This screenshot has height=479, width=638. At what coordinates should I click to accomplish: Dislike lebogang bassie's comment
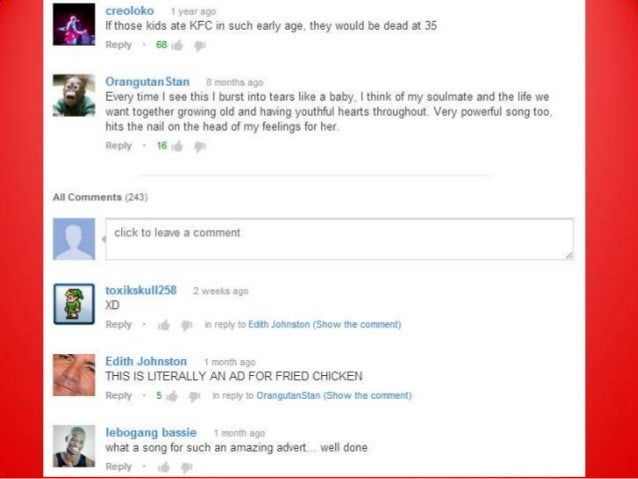coord(186,468)
